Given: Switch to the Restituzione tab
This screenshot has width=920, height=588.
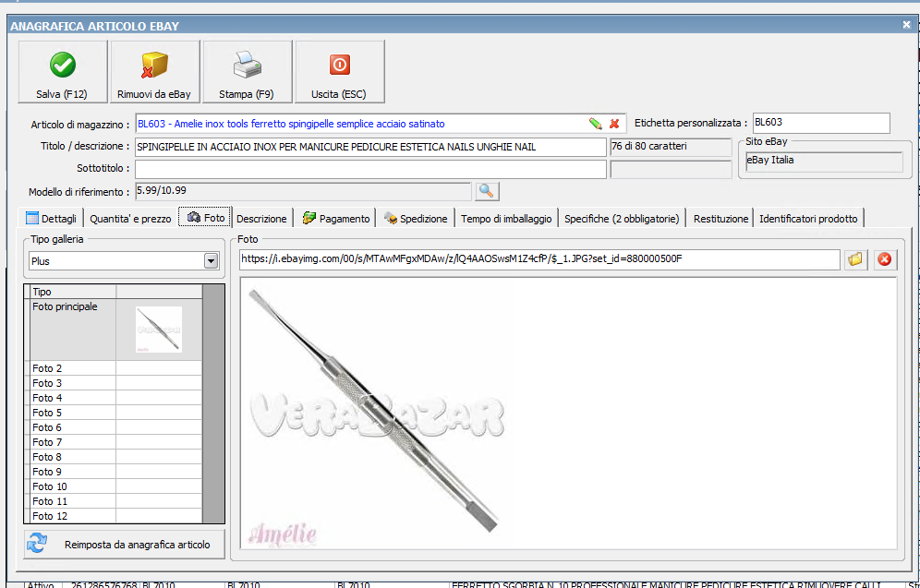Looking at the screenshot, I should pyautogui.click(x=720, y=219).
